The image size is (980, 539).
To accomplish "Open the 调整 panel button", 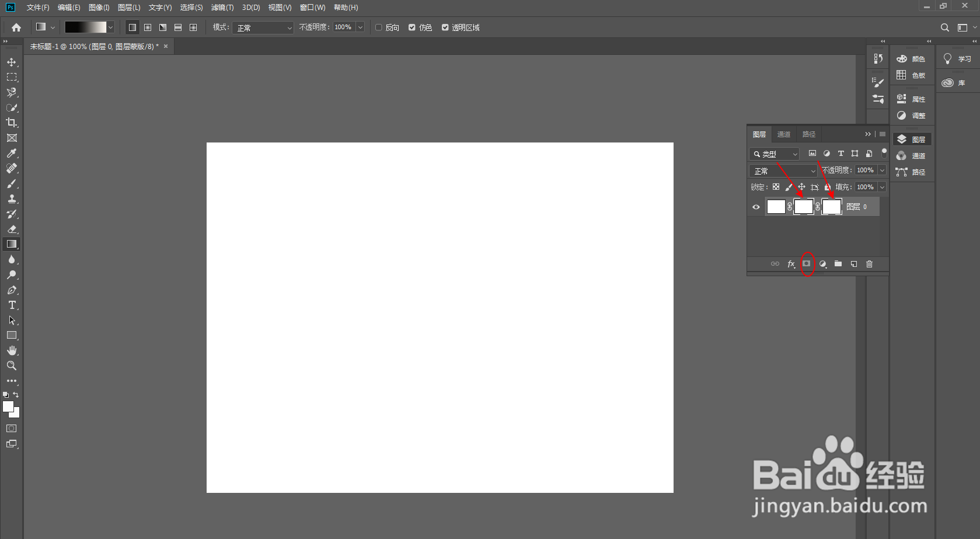I will tap(912, 116).
